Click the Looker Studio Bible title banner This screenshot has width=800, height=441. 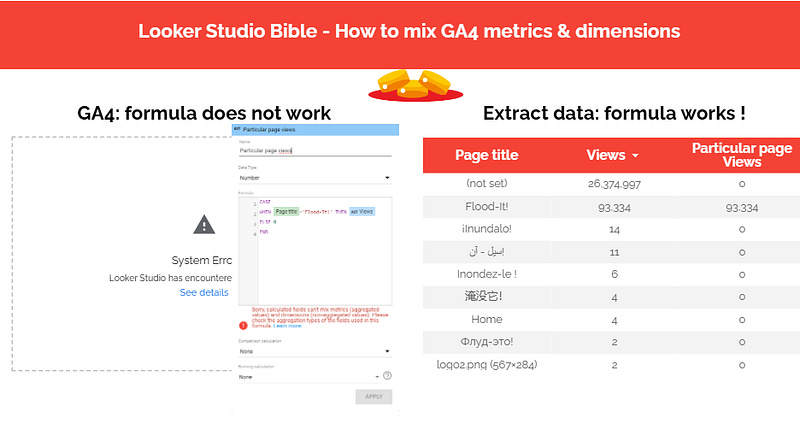click(x=409, y=31)
